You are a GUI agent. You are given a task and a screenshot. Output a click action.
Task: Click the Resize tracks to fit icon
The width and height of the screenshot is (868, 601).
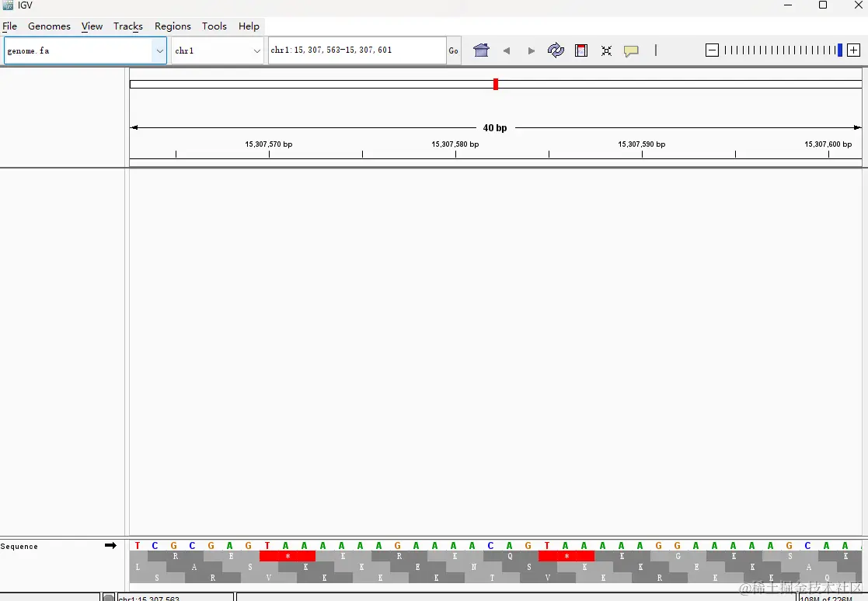tap(607, 51)
